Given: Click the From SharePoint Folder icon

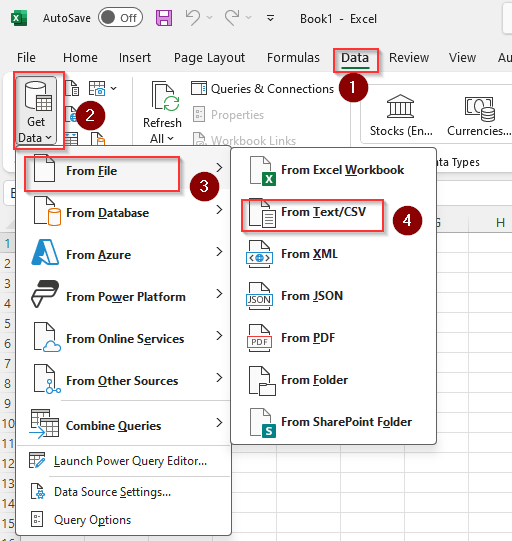Looking at the screenshot, I should tap(263, 423).
